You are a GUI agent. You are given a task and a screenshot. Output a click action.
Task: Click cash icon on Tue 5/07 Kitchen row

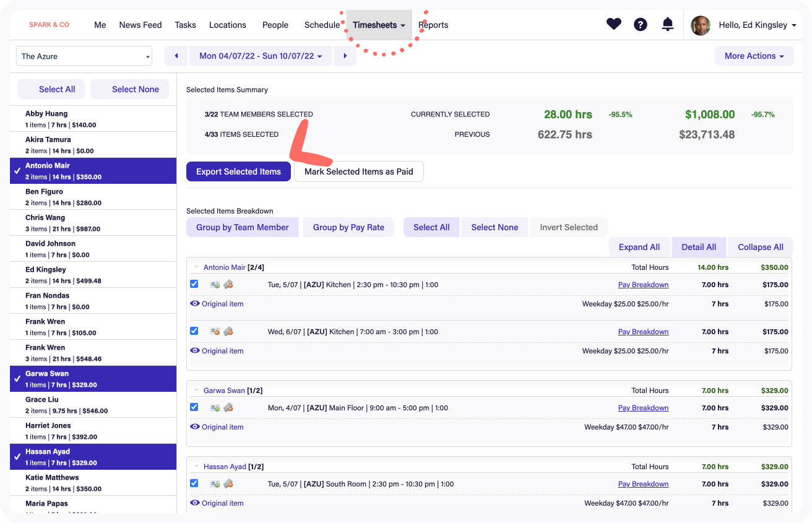coord(228,285)
